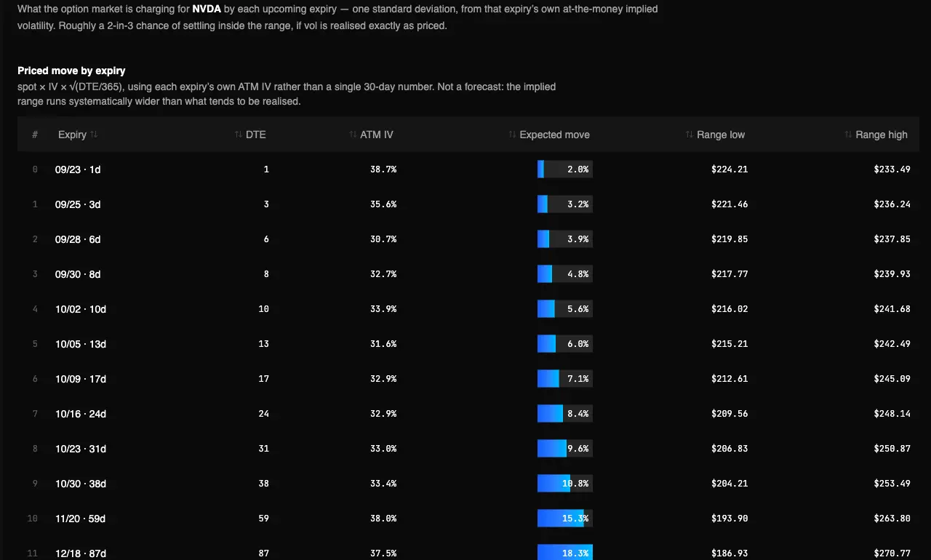Select the 11/20 · 59d expiry cell
The height and width of the screenshot is (560, 931).
pos(81,519)
